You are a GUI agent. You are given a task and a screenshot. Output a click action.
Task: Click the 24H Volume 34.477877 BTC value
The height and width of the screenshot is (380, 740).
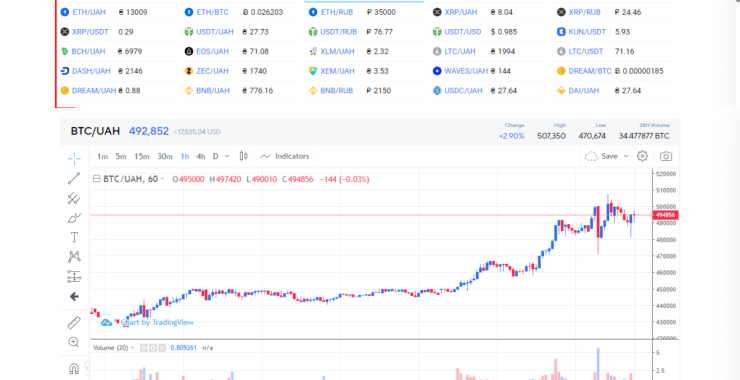coord(644,136)
